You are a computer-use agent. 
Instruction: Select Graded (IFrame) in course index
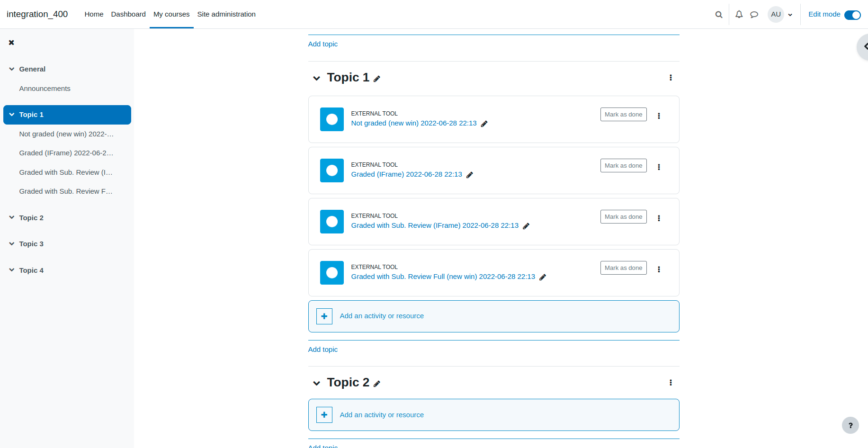66,153
